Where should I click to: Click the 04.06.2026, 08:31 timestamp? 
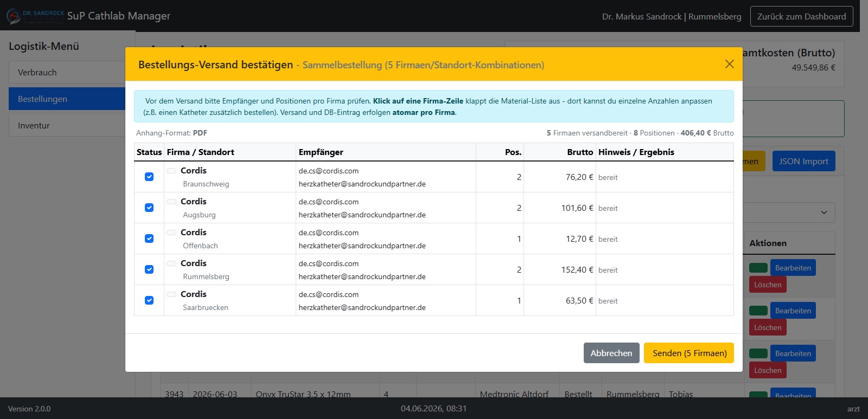(433, 408)
